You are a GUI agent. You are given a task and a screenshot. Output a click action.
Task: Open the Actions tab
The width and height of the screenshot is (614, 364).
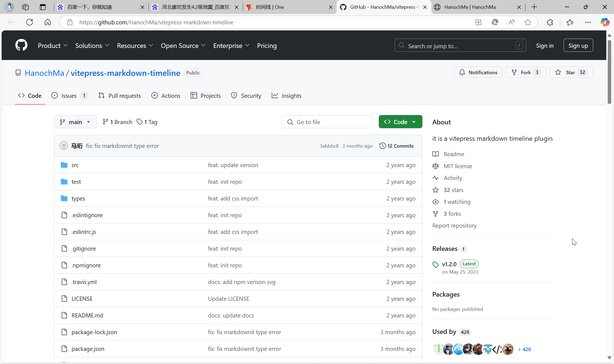[x=166, y=96]
